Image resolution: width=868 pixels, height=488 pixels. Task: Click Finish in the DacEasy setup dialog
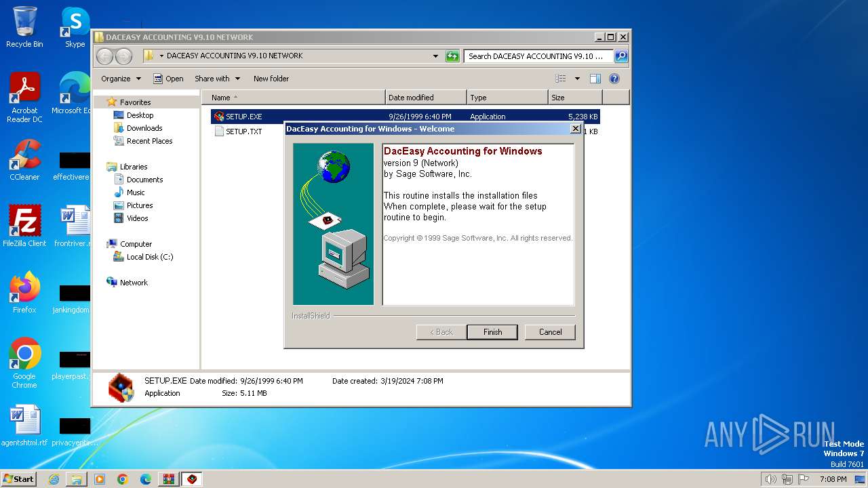click(492, 332)
